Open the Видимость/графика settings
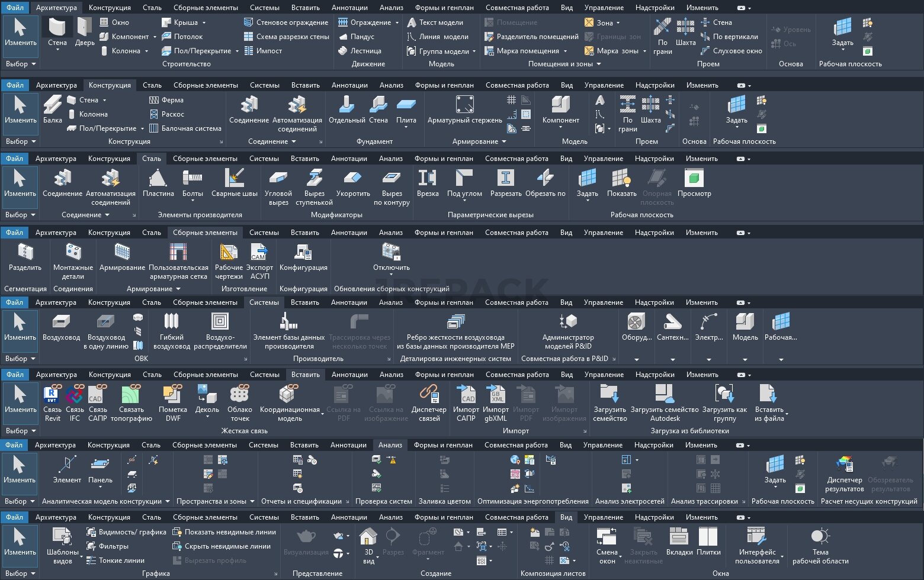This screenshot has height=580, width=924. coord(126,532)
